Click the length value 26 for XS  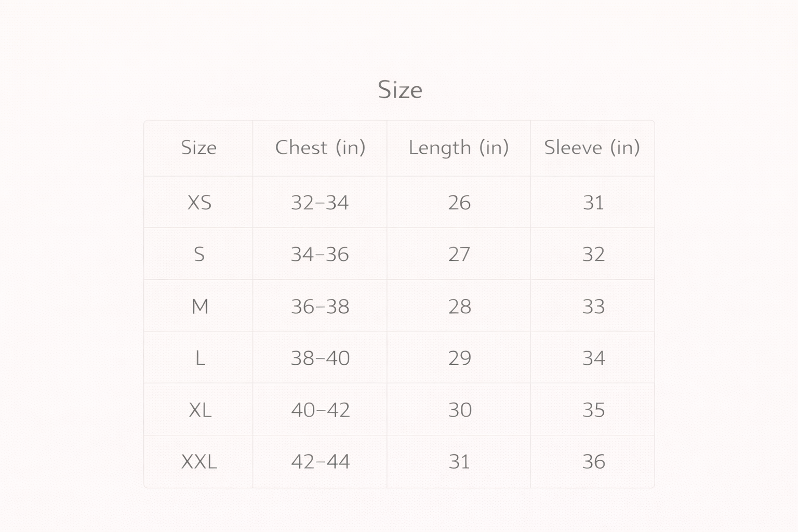click(x=459, y=202)
